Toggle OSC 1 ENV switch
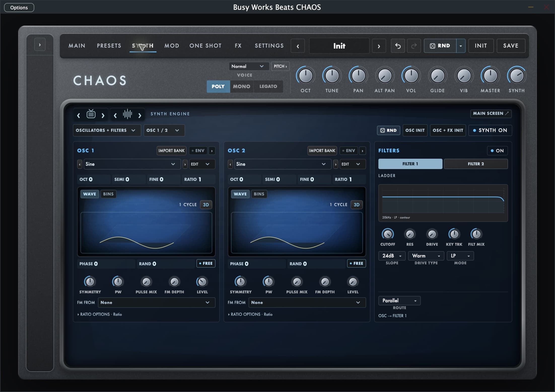 click(198, 151)
